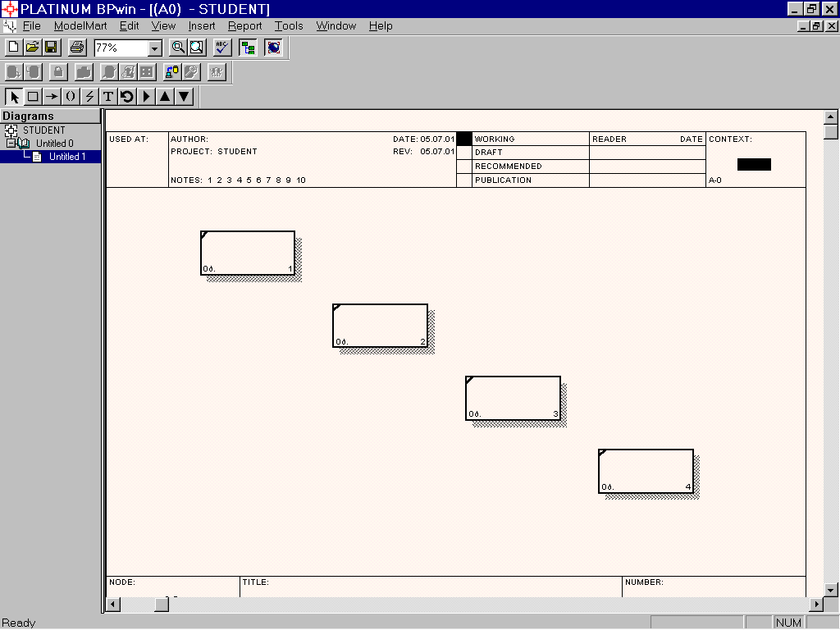Select Untitled 1 in the Diagrams tree
This screenshot has width=840, height=630.
click(67, 157)
